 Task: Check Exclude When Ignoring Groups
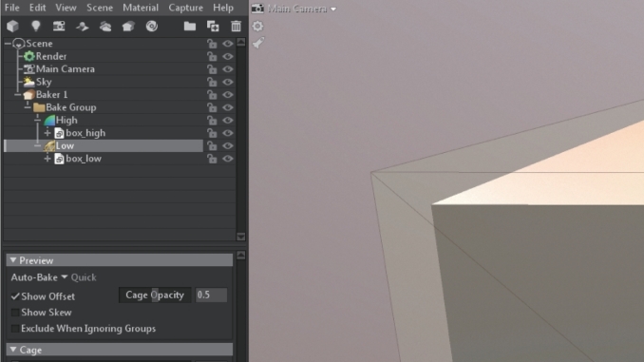click(x=15, y=329)
